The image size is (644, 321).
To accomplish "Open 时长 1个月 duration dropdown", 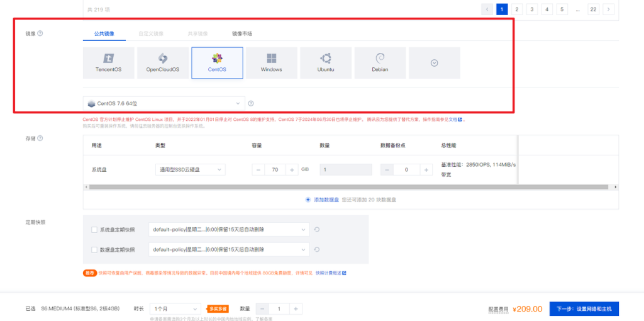I will (x=175, y=308).
